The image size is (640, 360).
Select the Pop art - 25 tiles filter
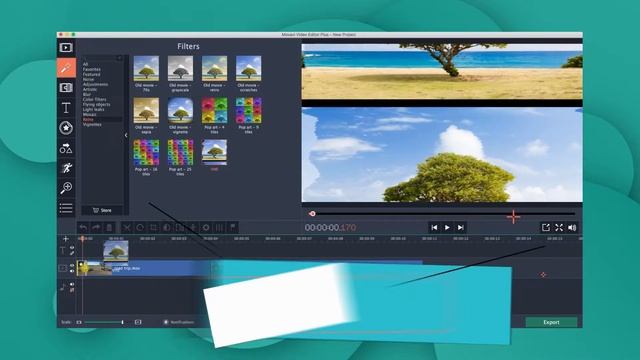[x=180, y=158]
